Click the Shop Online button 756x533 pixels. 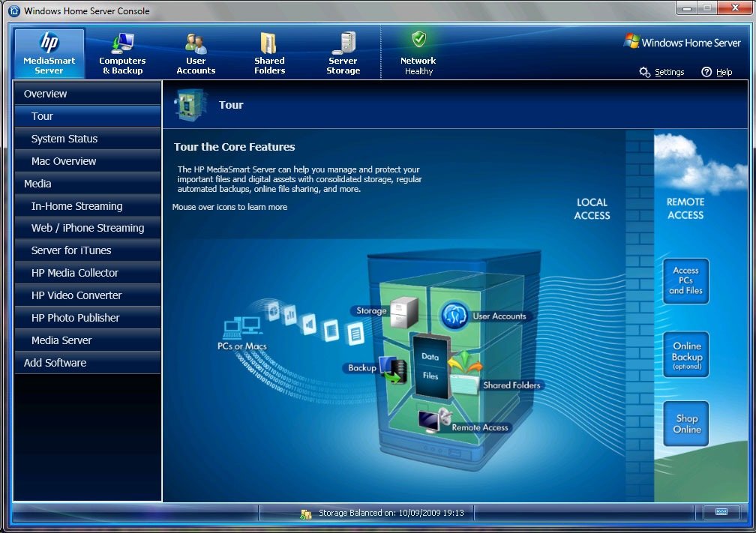pyautogui.click(x=685, y=424)
